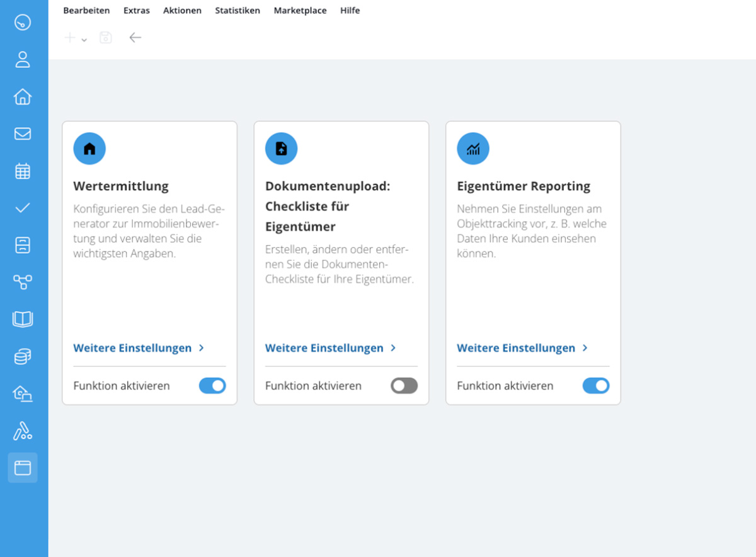Open the open-book icon in sidebar
This screenshot has width=756, height=557.
(x=23, y=319)
